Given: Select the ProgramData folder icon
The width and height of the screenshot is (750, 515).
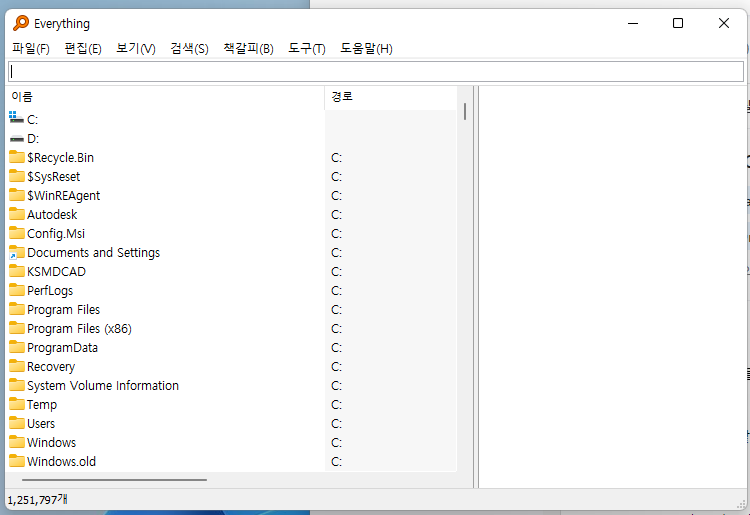Looking at the screenshot, I should (17, 347).
